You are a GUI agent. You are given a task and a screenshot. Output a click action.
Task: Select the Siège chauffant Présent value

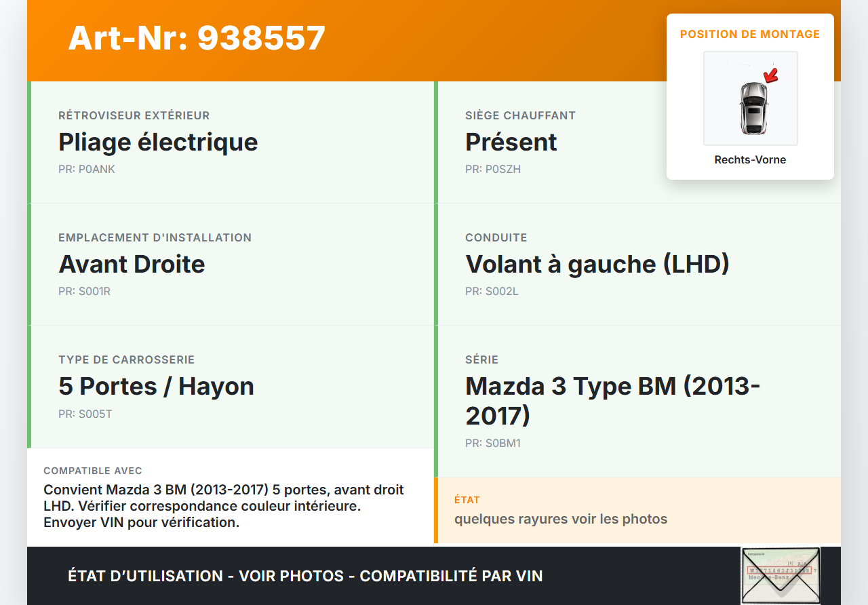[511, 142]
